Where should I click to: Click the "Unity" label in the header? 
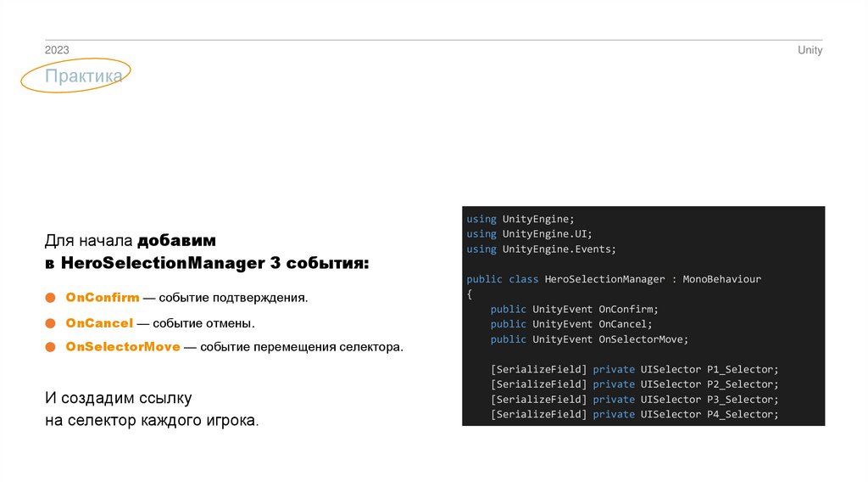tap(810, 51)
